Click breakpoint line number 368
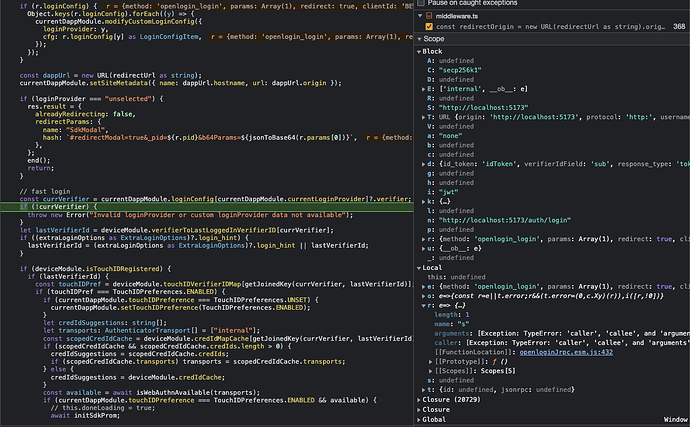 (x=679, y=26)
